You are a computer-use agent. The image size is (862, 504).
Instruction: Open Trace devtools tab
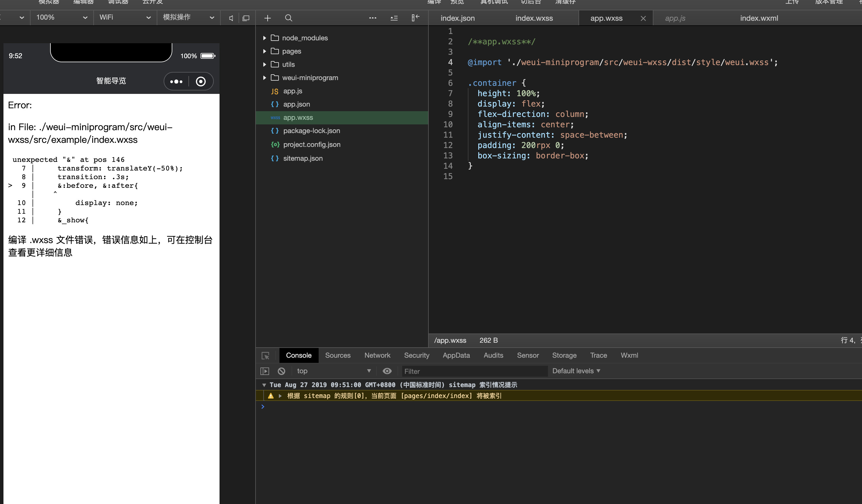click(x=598, y=355)
